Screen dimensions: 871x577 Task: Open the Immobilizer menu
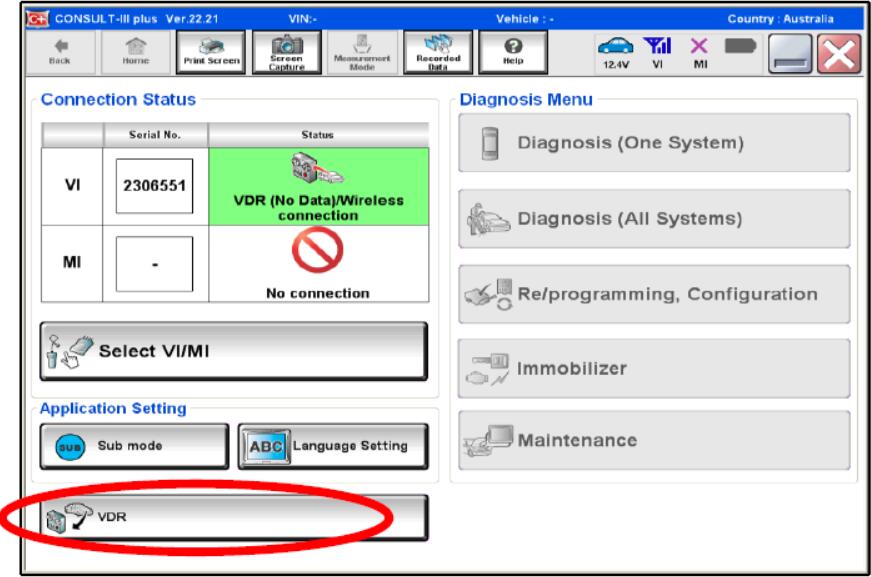654,369
